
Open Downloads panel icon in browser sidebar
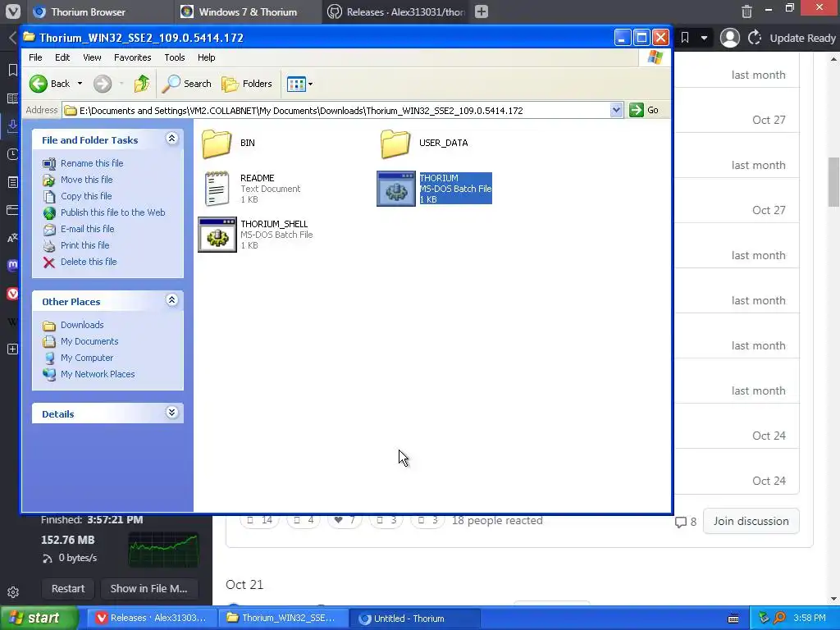coord(12,126)
